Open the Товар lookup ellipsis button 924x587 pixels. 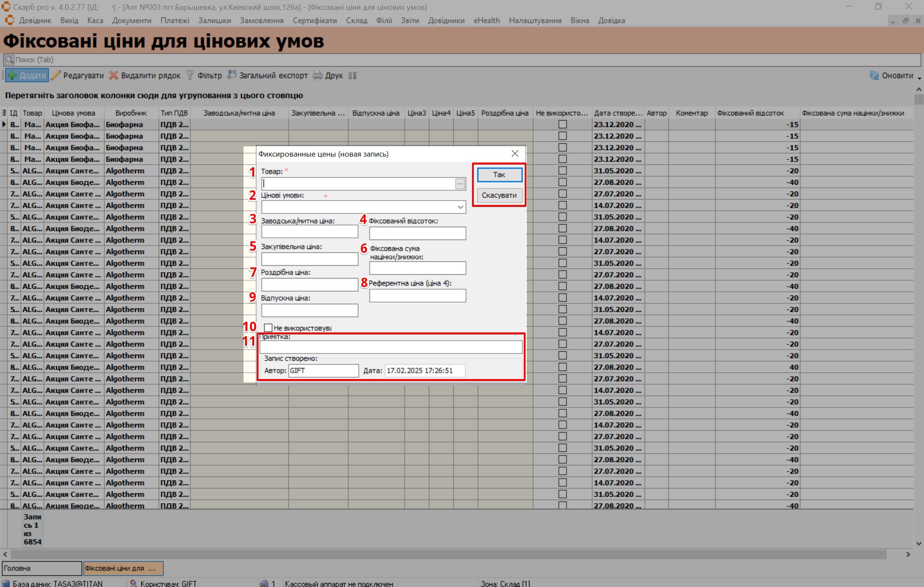click(x=460, y=184)
